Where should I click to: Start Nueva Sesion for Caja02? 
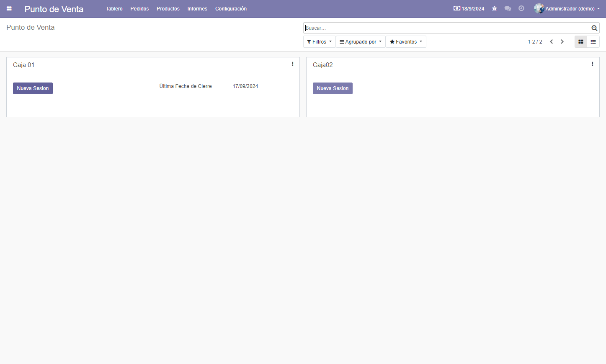pos(333,88)
